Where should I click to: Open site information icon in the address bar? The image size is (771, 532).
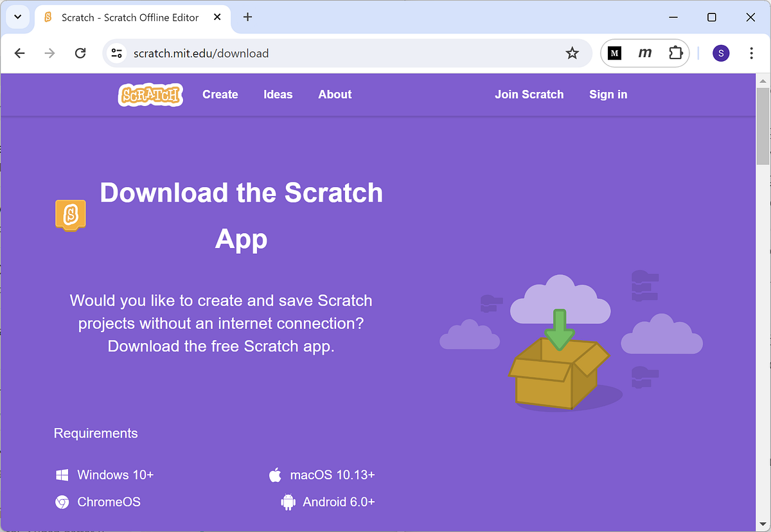tap(117, 54)
